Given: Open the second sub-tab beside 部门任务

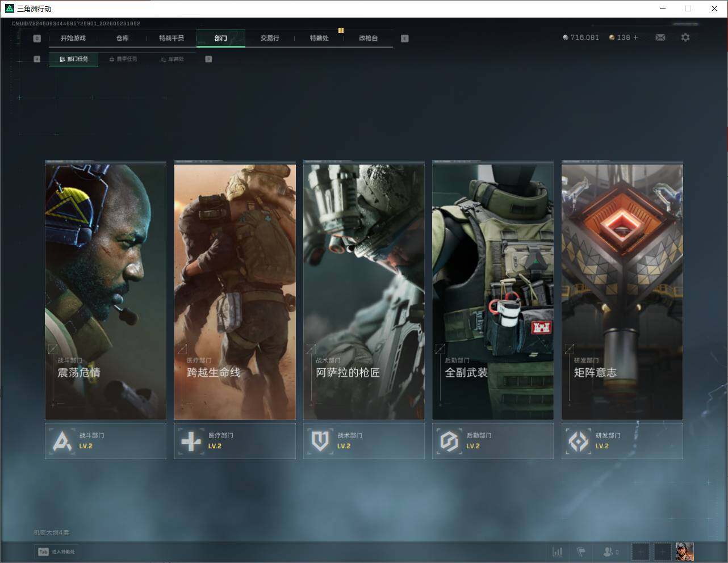Looking at the screenshot, I should point(123,59).
